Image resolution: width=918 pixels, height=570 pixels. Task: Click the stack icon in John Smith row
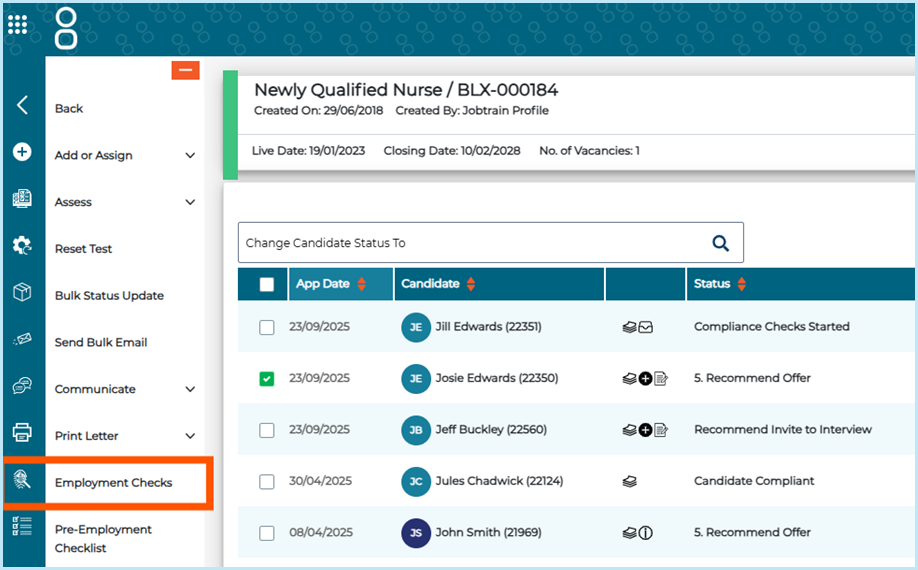pyautogui.click(x=629, y=533)
